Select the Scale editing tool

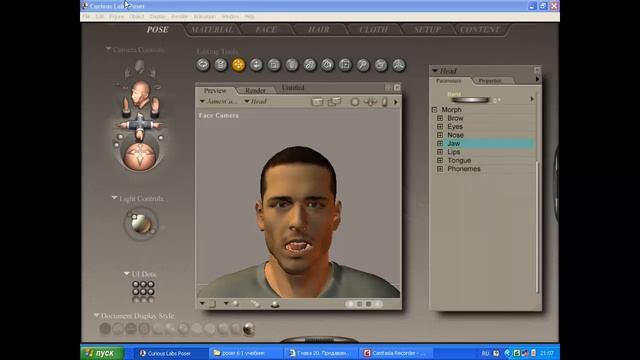pyautogui.click(x=274, y=65)
